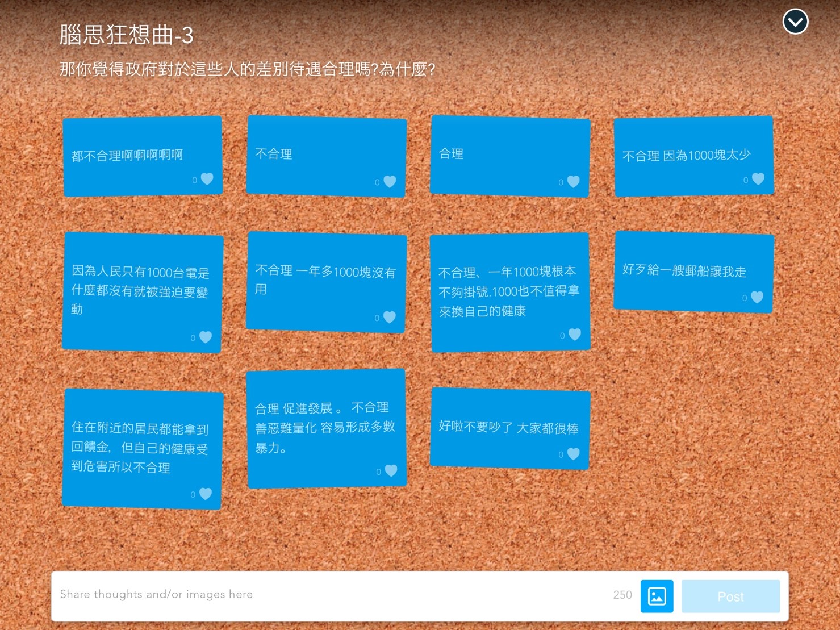Like the note '好啦不要吵了 大家都很棒'
This screenshot has width=840, height=630.
point(574,454)
